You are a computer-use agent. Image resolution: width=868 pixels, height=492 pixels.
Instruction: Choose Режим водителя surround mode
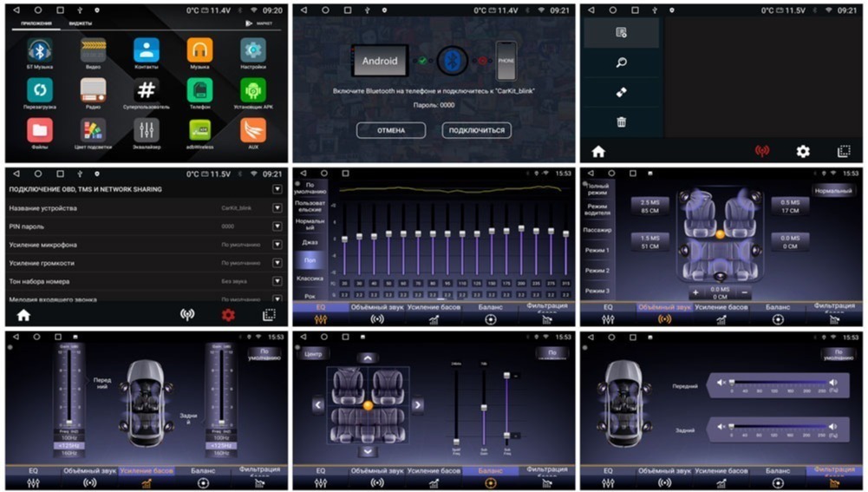(x=597, y=209)
